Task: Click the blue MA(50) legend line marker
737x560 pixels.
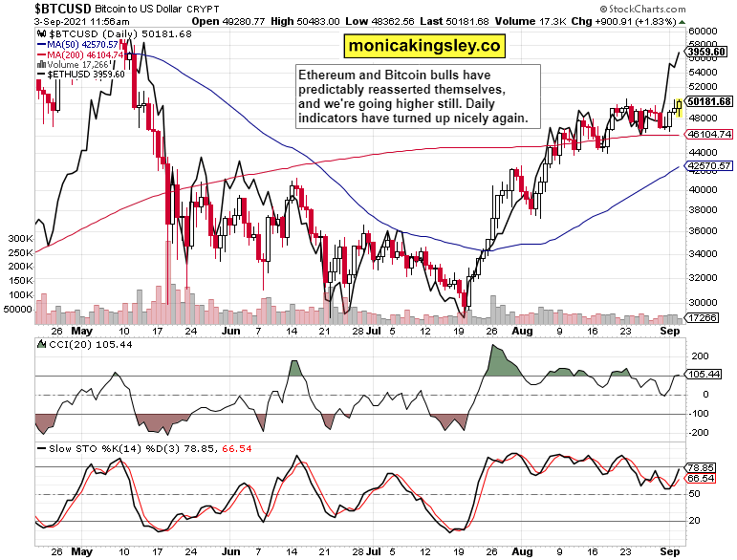Action: click(42, 44)
